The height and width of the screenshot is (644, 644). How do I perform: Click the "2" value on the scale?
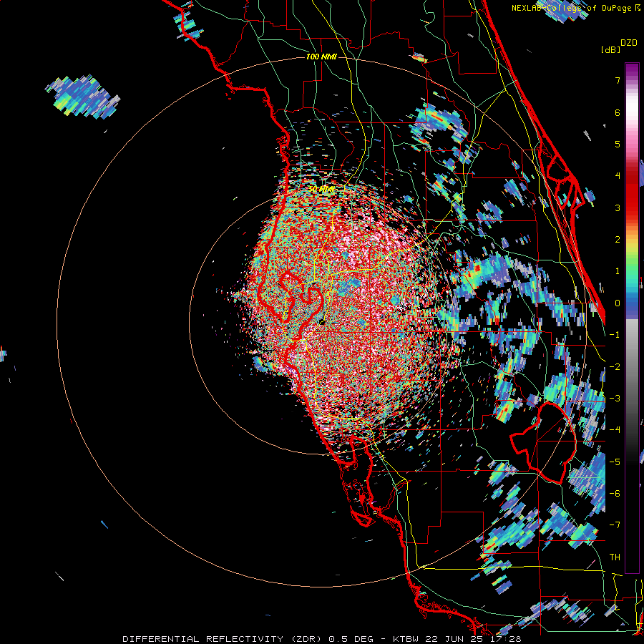pos(618,240)
